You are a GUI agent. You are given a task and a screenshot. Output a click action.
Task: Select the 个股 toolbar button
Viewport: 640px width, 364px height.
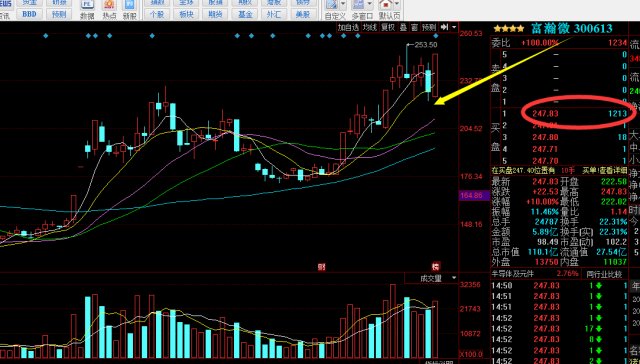pyautogui.click(x=157, y=14)
